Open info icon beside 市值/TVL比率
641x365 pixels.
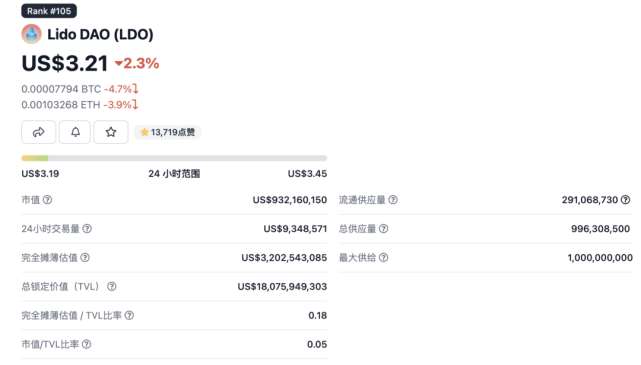point(86,345)
